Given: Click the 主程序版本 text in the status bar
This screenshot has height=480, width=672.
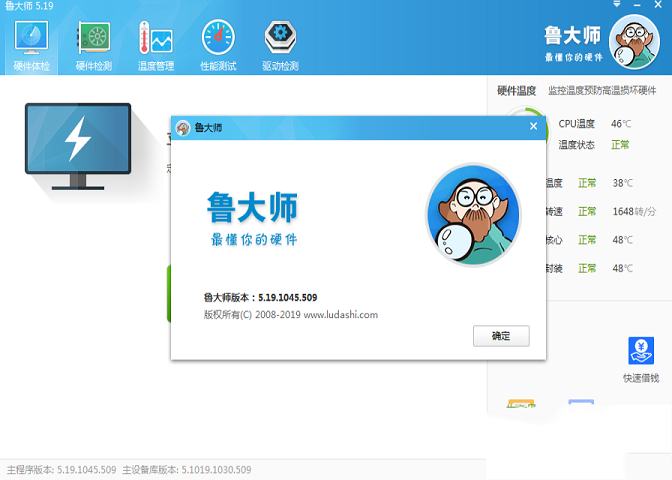Looking at the screenshot, I should tap(62, 469).
